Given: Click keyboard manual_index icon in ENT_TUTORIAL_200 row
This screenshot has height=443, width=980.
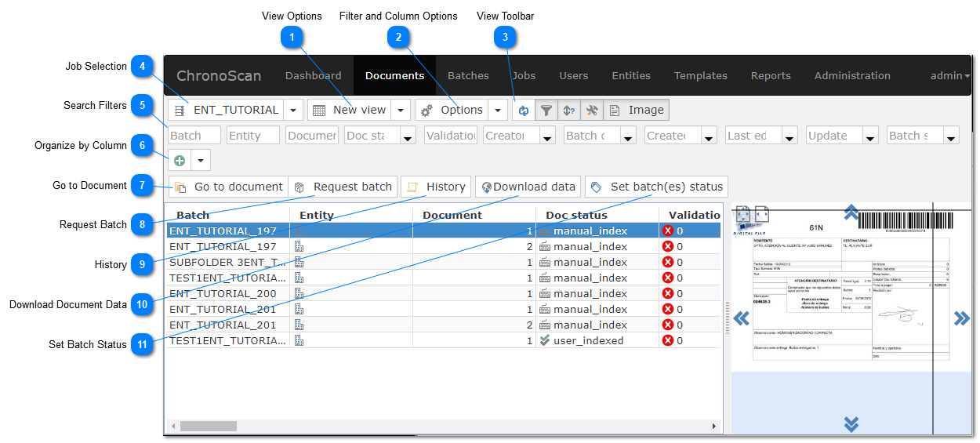Looking at the screenshot, I should coord(544,293).
